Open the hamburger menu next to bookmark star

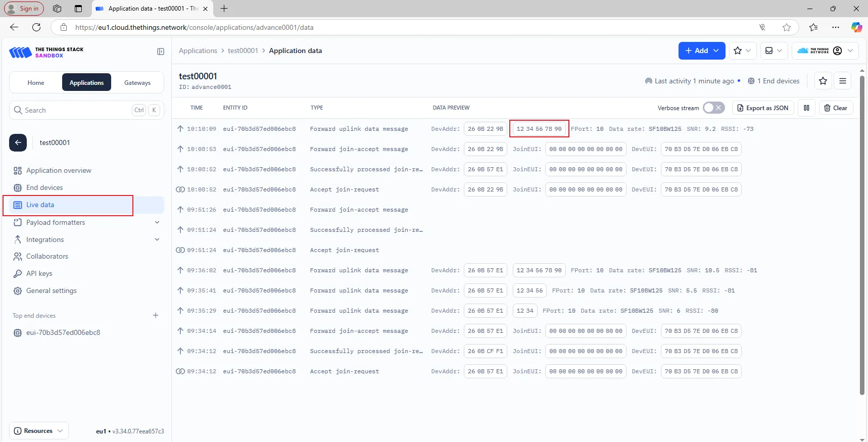click(x=843, y=81)
